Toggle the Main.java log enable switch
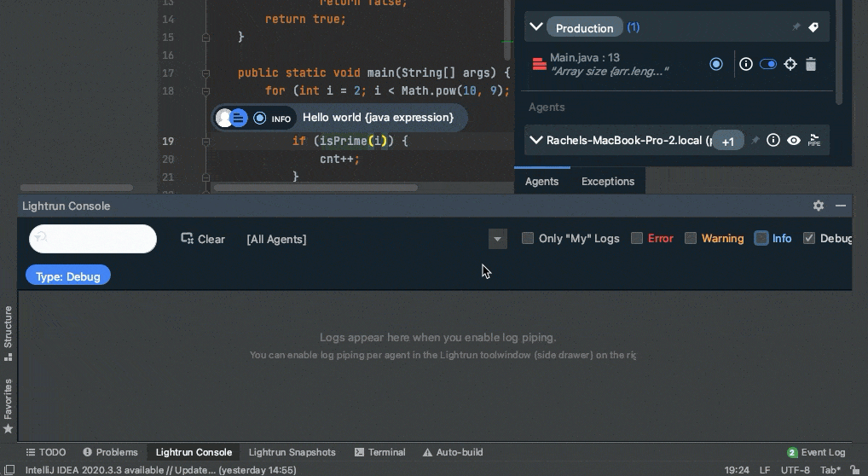The height and width of the screenshot is (476, 868). click(x=768, y=64)
